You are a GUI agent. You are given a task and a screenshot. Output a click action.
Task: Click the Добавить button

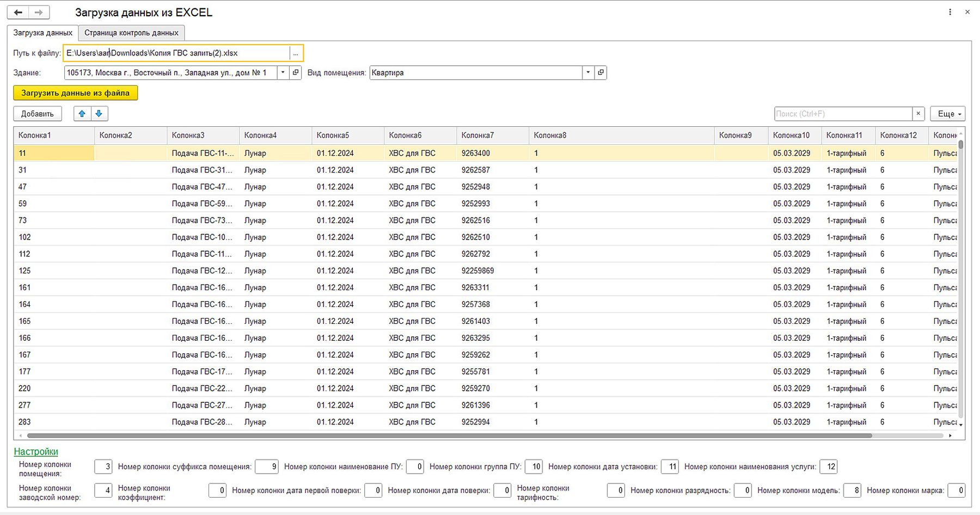click(x=38, y=114)
